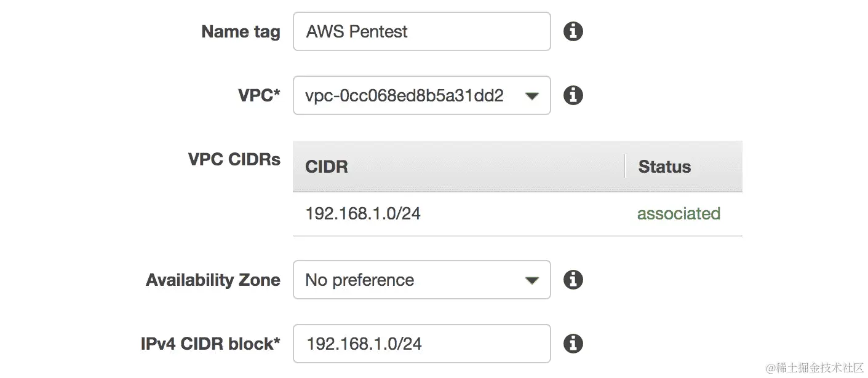Screen dimensions: 868x378
Task: Click the Name tag label
Action: [x=241, y=32]
